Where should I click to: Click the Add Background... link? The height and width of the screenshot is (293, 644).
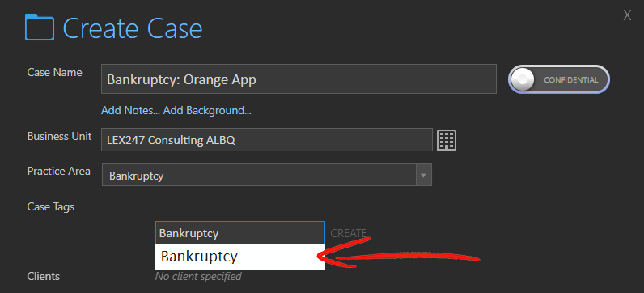click(x=207, y=111)
